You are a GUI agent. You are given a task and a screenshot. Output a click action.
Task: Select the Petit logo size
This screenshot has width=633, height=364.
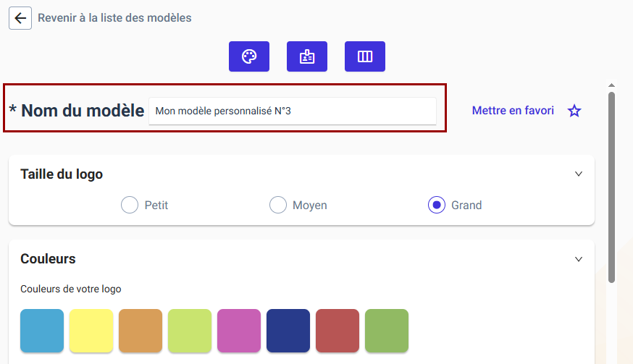point(130,205)
